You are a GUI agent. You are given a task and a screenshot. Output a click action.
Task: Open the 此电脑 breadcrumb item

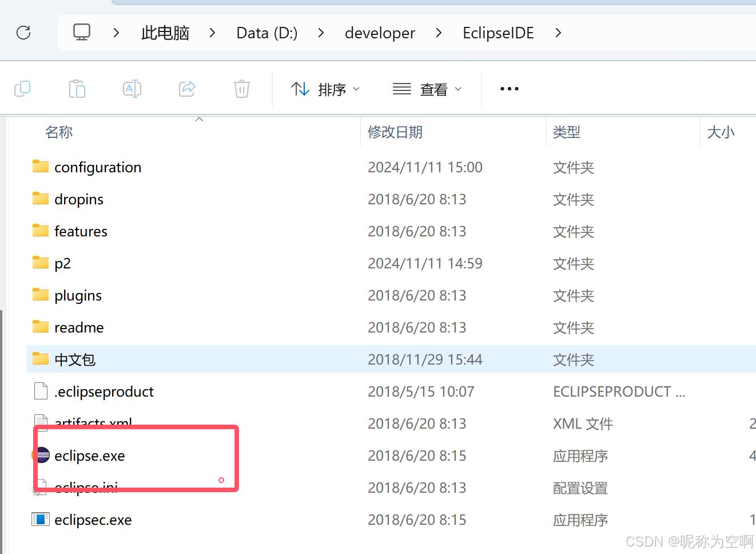[165, 33]
